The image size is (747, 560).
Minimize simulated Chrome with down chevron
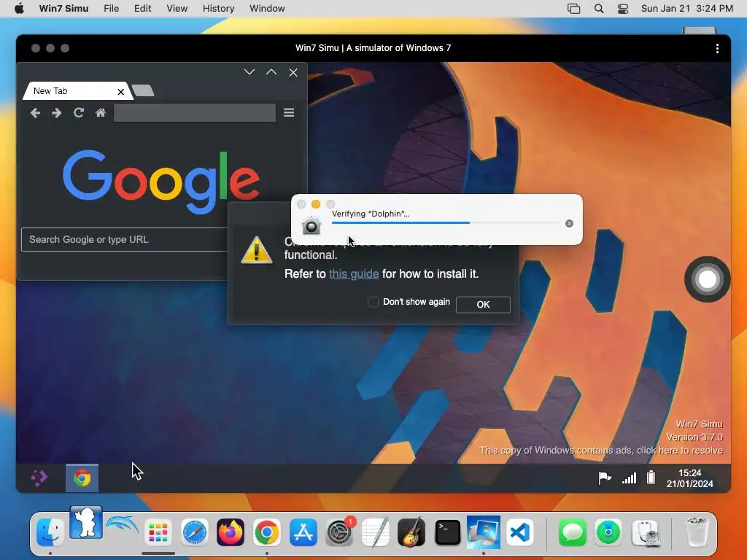pyautogui.click(x=249, y=72)
